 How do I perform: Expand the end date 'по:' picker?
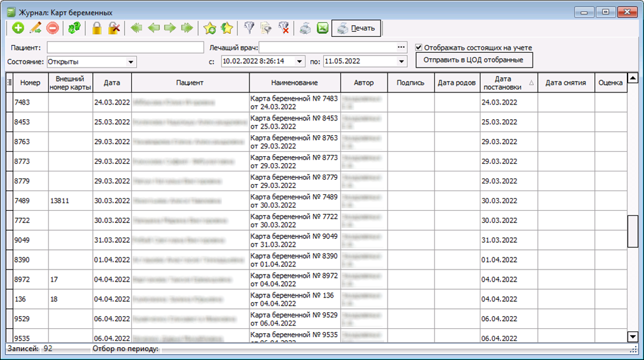click(x=402, y=62)
